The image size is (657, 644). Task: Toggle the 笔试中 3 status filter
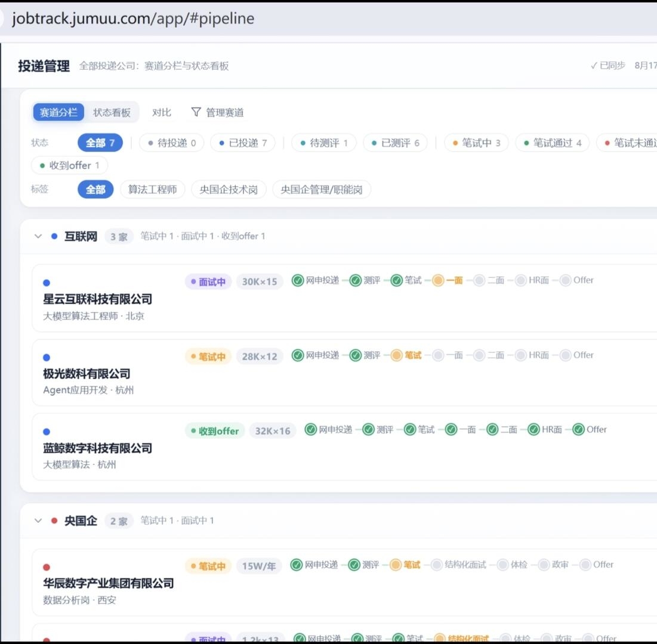476,143
